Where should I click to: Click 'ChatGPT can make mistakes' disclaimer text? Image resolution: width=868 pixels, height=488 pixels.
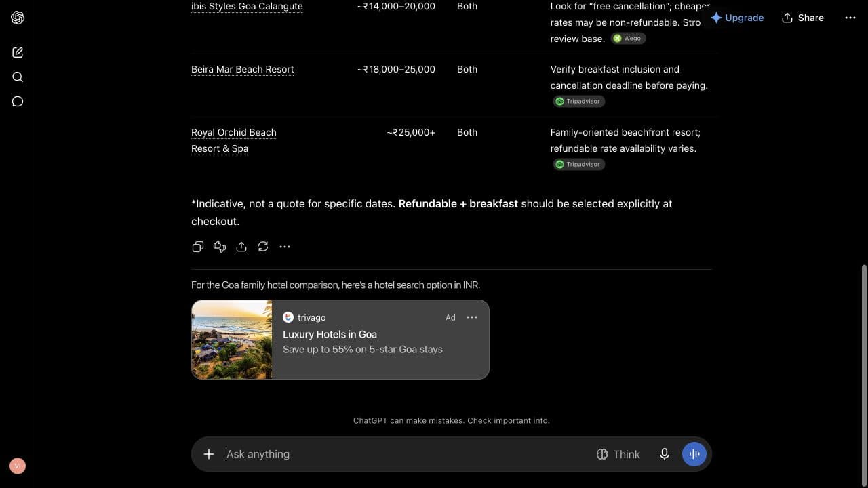click(452, 420)
